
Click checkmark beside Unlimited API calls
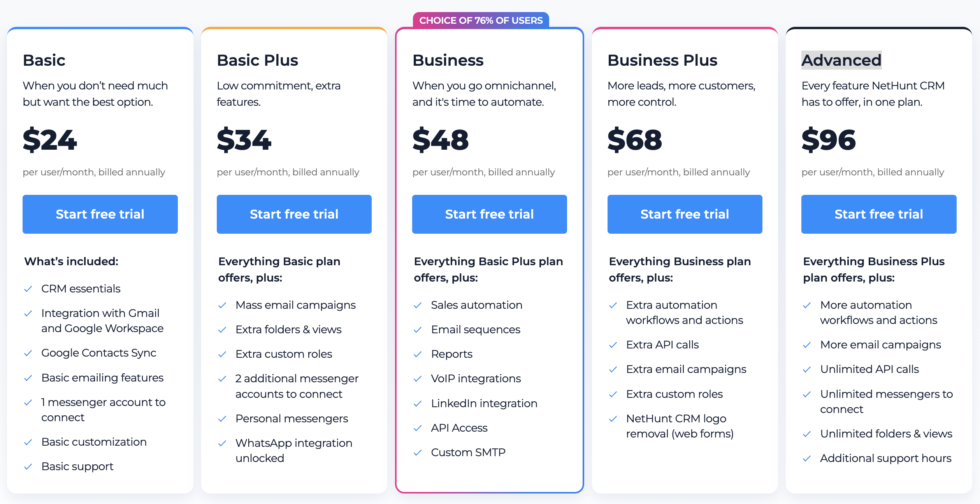(807, 369)
